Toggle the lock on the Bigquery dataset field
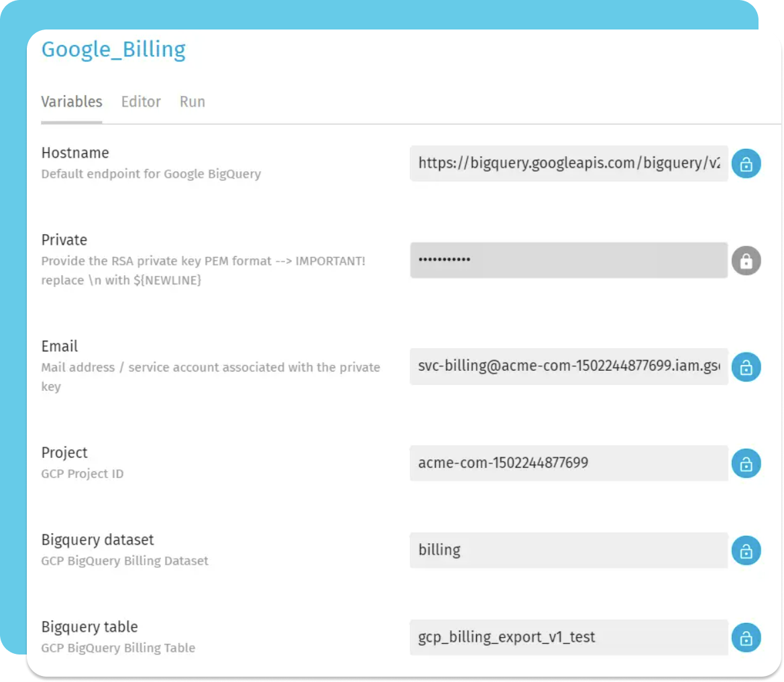The width and height of the screenshot is (784, 682). 746,550
